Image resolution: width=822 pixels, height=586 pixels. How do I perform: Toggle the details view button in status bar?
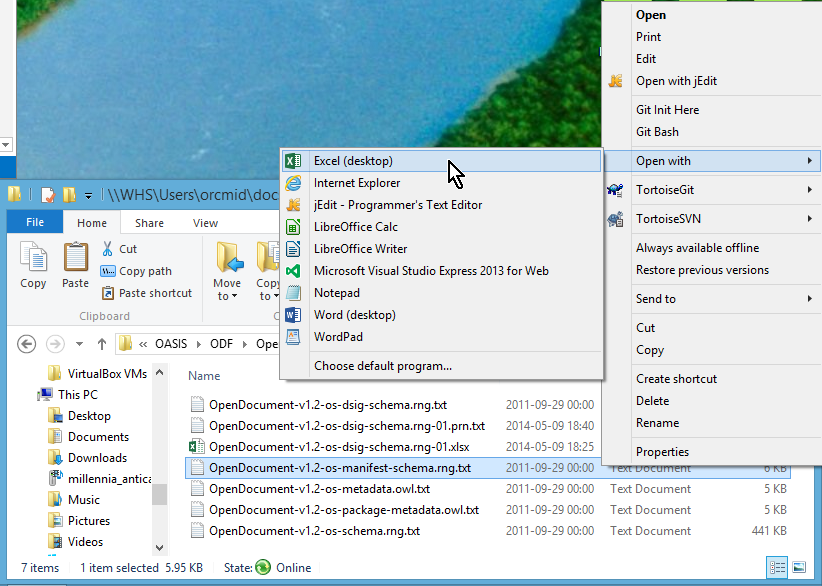(x=778, y=567)
